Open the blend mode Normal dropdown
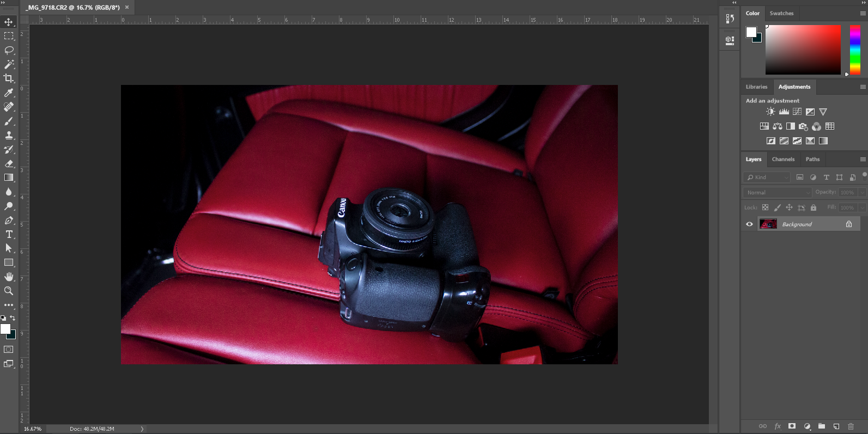868x434 pixels. pyautogui.click(x=778, y=192)
